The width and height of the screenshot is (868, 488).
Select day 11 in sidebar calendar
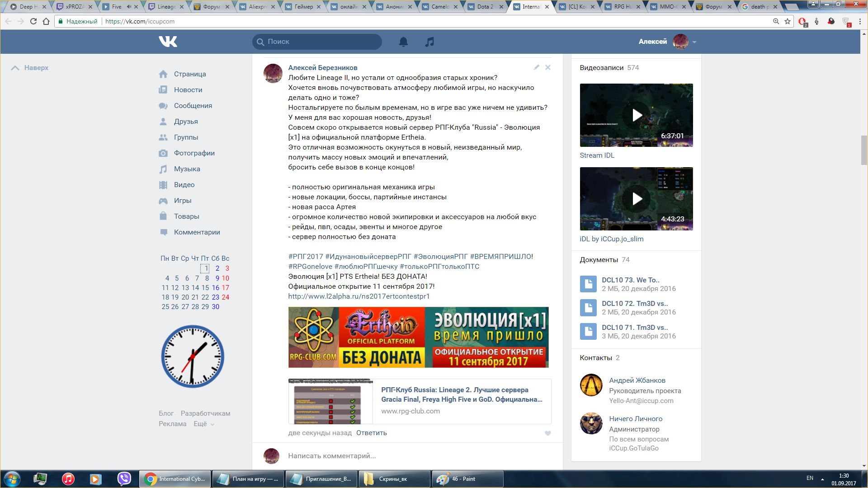pyautogui.click(x=165, y=288)
